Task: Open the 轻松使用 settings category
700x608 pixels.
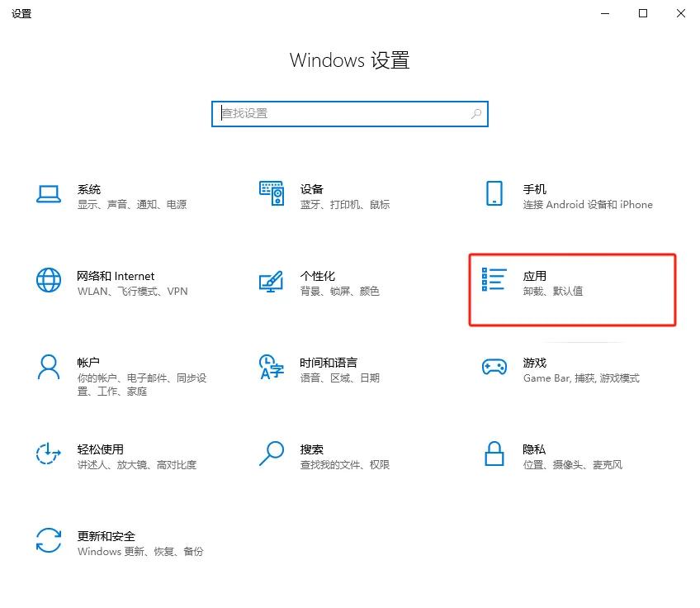Action: [116, 457]
